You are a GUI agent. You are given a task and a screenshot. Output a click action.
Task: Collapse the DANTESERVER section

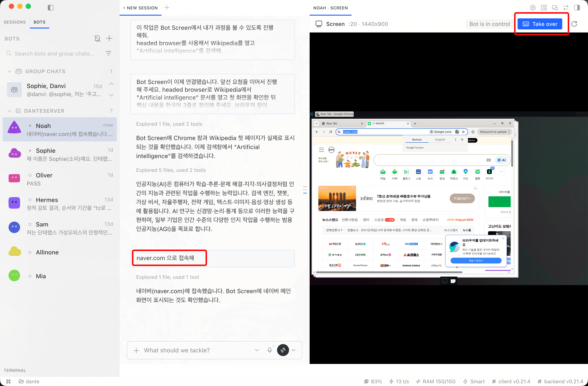pyautogui.click(x=9, y=111)
